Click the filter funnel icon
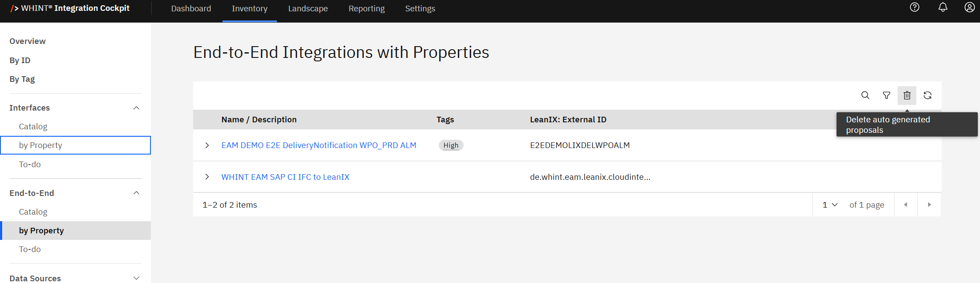The image size is (980, 283). (x=886, y=95)
